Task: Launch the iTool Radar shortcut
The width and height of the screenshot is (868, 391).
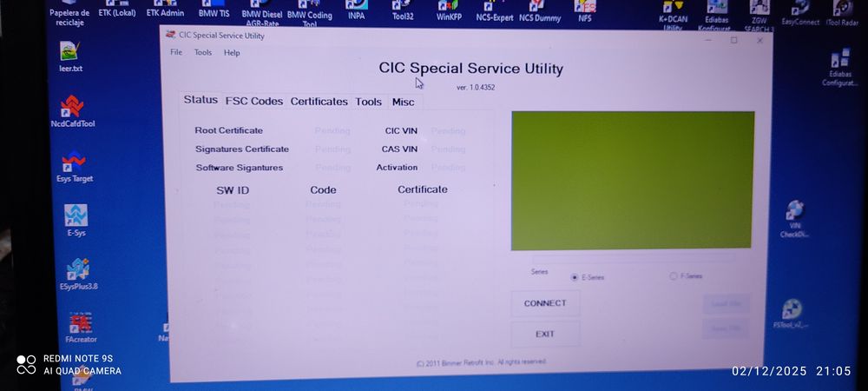Action: tap(841, 12)
